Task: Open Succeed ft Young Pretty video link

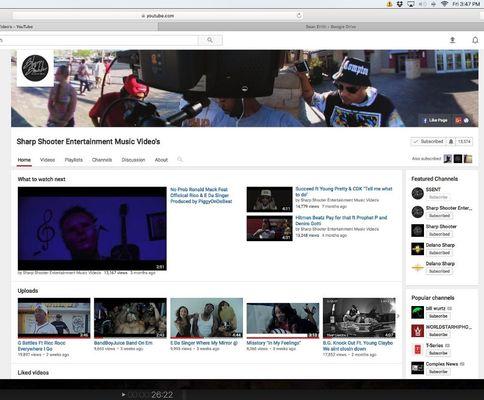Action: (344, 192)
